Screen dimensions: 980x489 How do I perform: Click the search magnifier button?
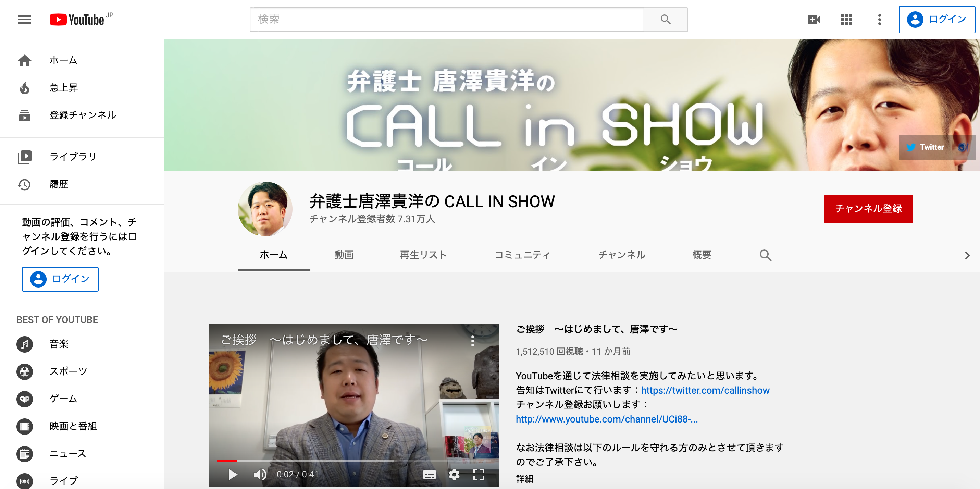(x=666, y=20)
